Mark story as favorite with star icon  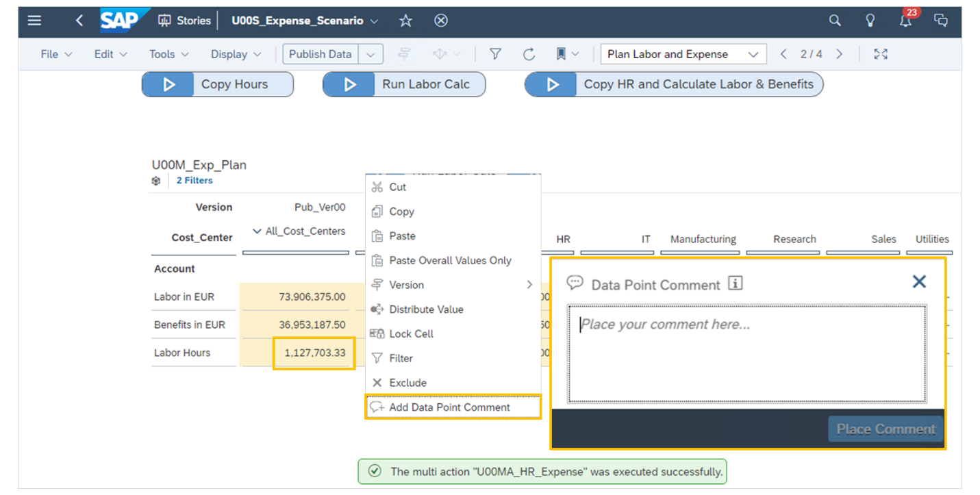pyautogui.click(x=406, y=21)
